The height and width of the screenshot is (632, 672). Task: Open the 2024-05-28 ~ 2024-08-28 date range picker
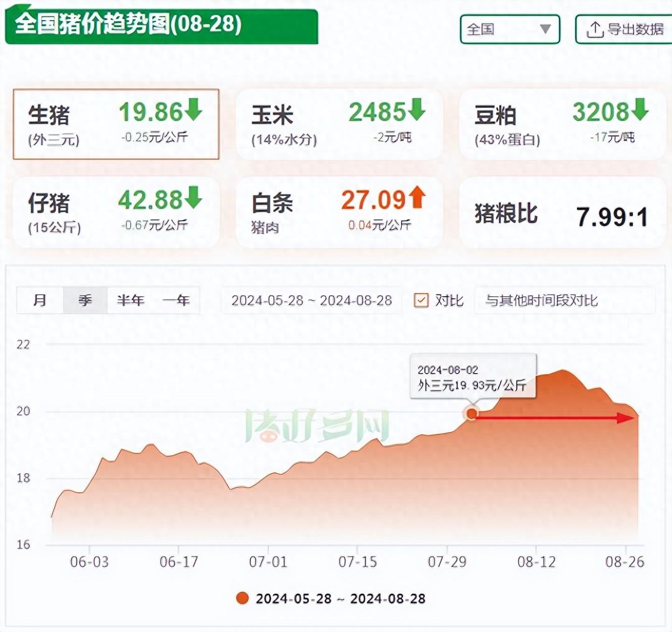[x=311, y=300]
